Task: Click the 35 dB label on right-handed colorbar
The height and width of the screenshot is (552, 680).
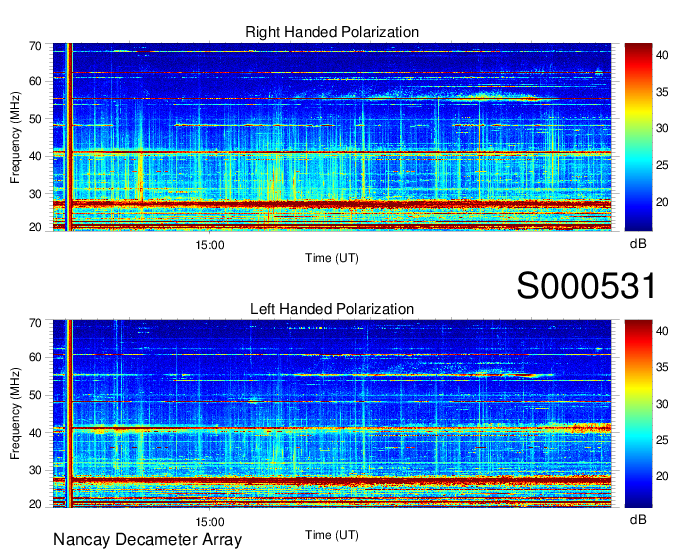Action: (662, 91)
